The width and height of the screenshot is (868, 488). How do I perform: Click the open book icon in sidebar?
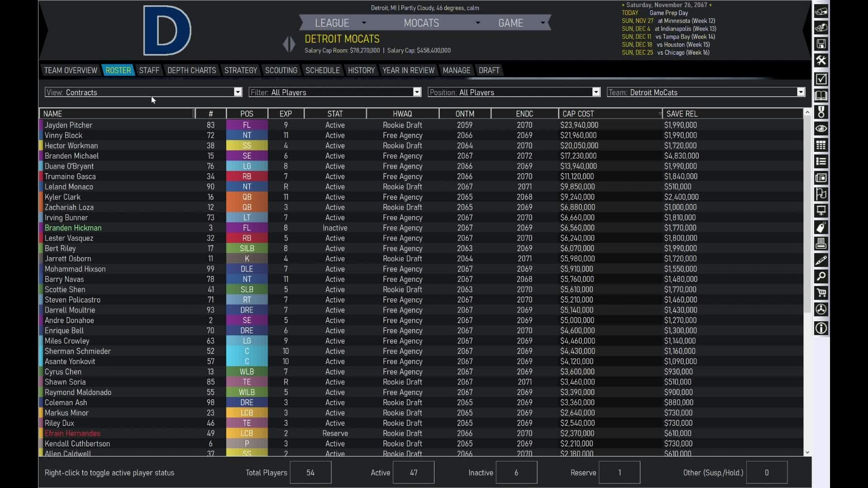click(821, 96)
